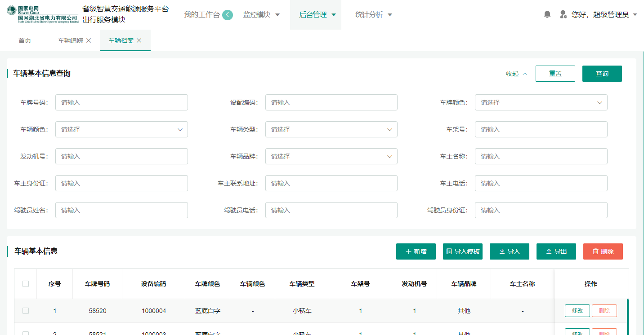Focus the 车主电话 input field
This screenshot has width=644, height=335.
click(x=541, y=183)
